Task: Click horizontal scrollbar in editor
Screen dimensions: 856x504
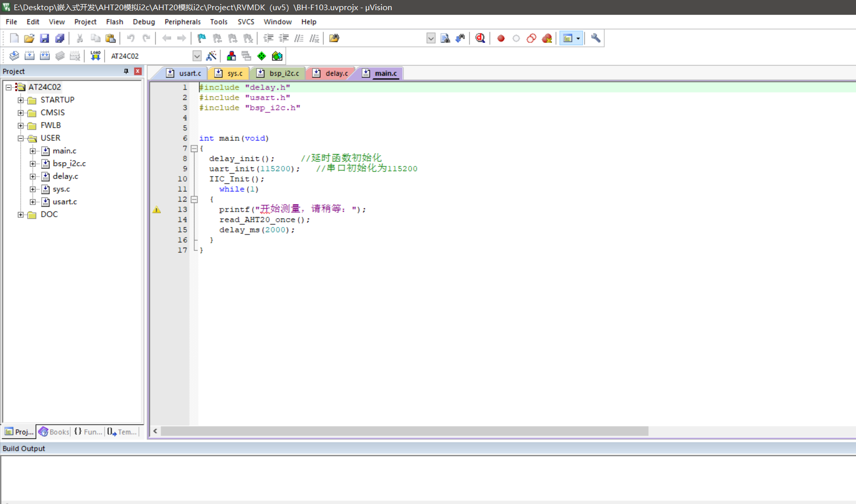Action: point(404,431)
